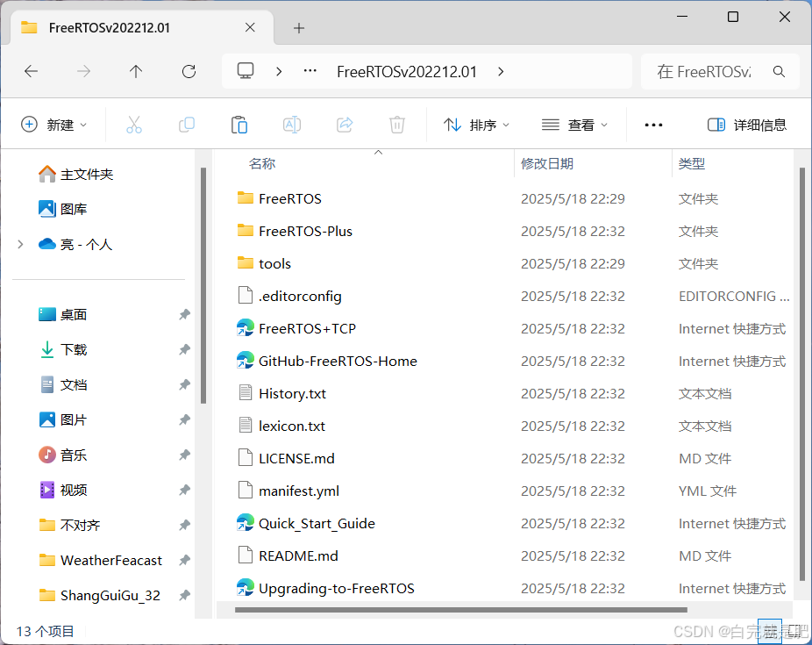This screenshot has height=645, width=812.
Task: Select the .editorconfig file name
Action: [301, 296]
